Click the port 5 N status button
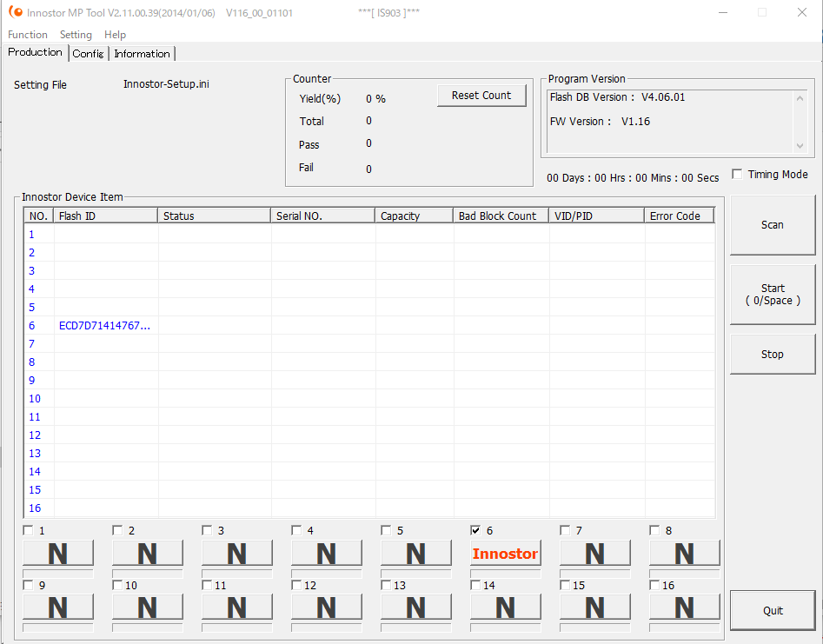The height and width of the screenshot is (644, 823). point(415,554)
